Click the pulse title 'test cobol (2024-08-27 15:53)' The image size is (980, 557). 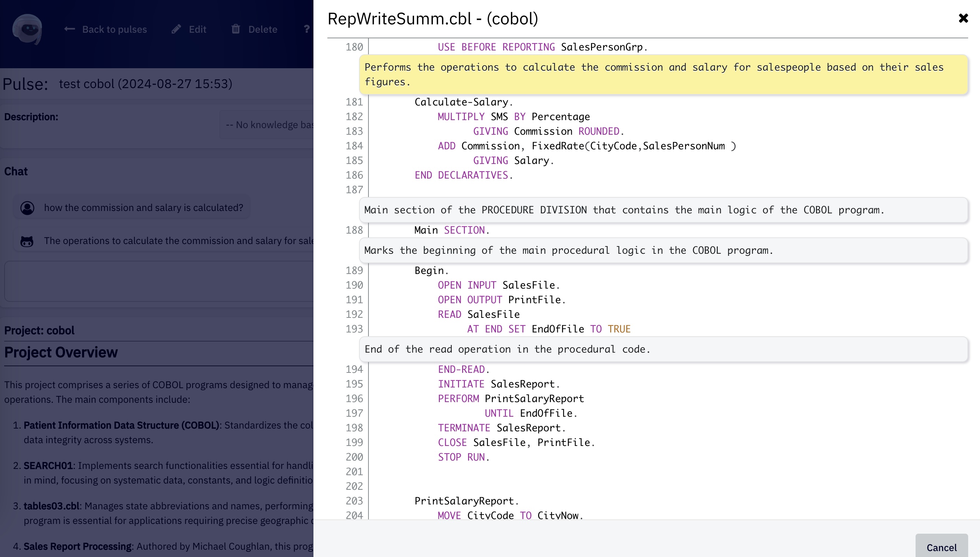coord(146,84)
